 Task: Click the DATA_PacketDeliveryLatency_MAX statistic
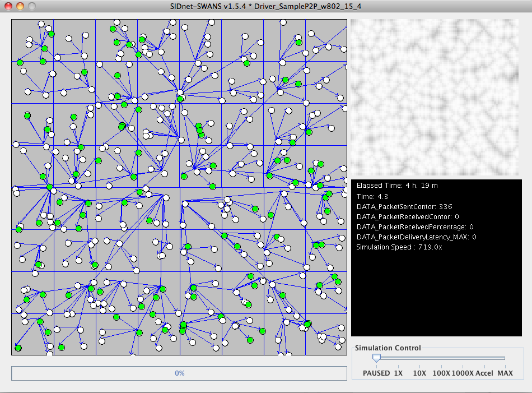(x=416, y=237)
